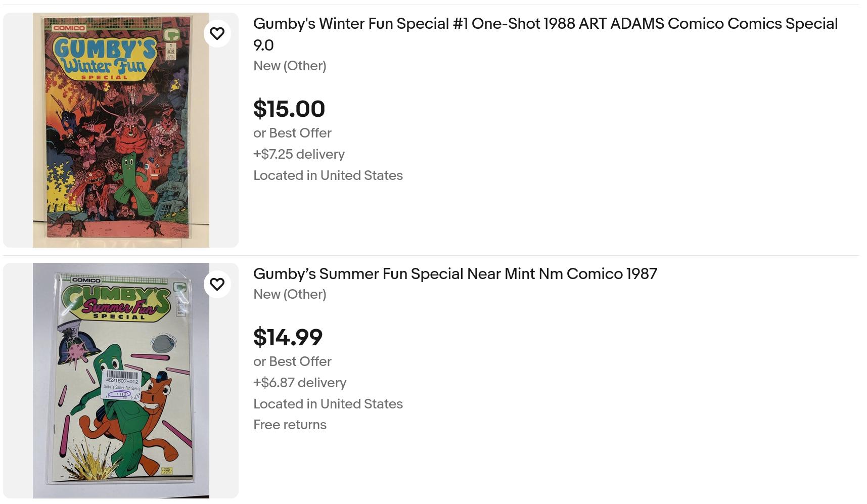Select Best Offer under the $15.00 price
Image resolution: width=867 pixels, height=504 pixels.
click(x=292, y=133)
